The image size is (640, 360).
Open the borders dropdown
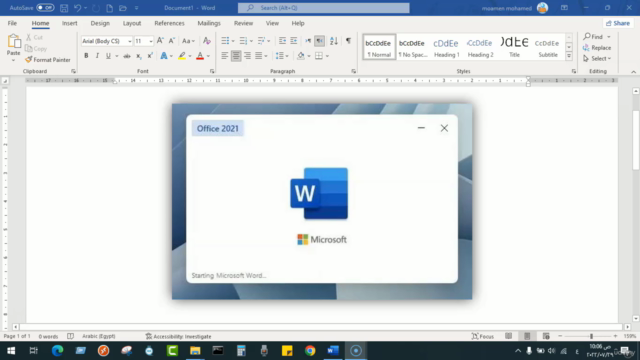point(327,56)
